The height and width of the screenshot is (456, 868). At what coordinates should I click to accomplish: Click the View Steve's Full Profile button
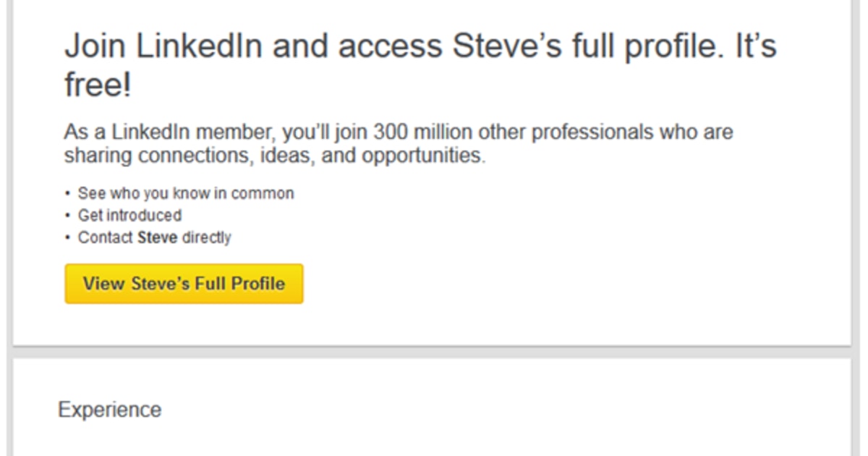point(184,283)
